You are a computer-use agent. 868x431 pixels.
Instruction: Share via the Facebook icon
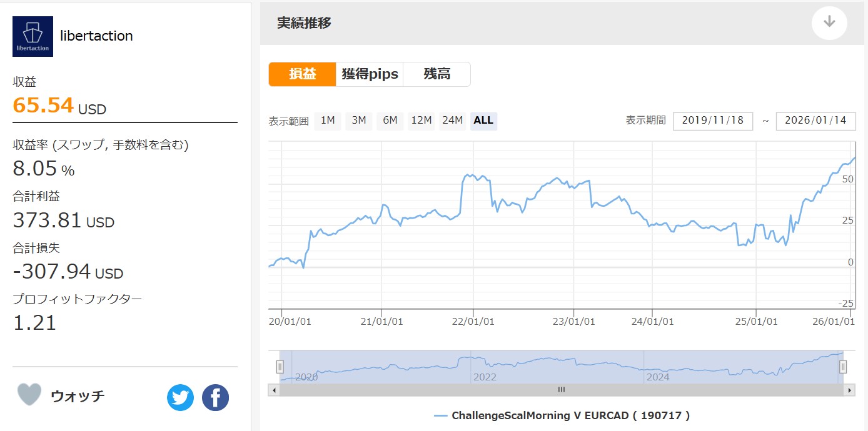tap(215, 397)
